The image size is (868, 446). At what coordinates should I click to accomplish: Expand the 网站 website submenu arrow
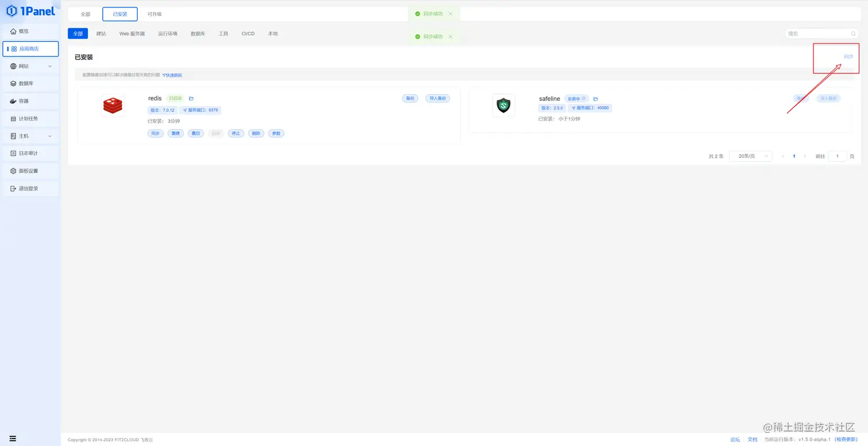coord(50,67)
